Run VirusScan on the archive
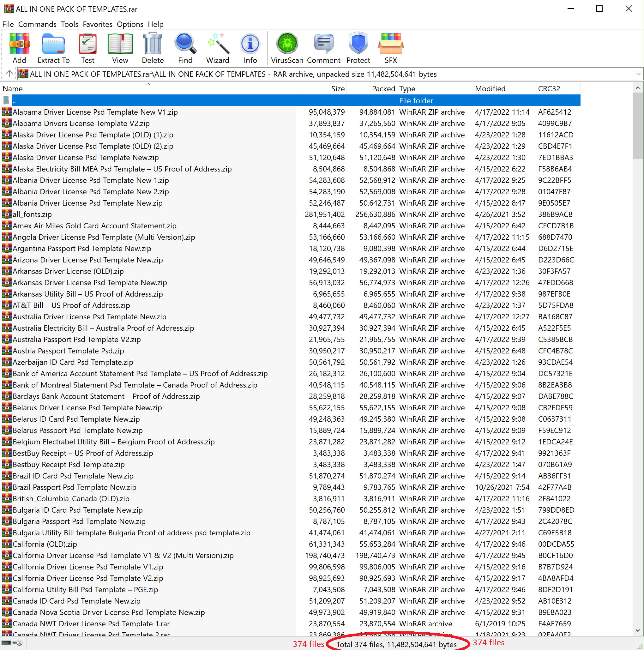This screenshot has width=644, height=650. [287, 47]
